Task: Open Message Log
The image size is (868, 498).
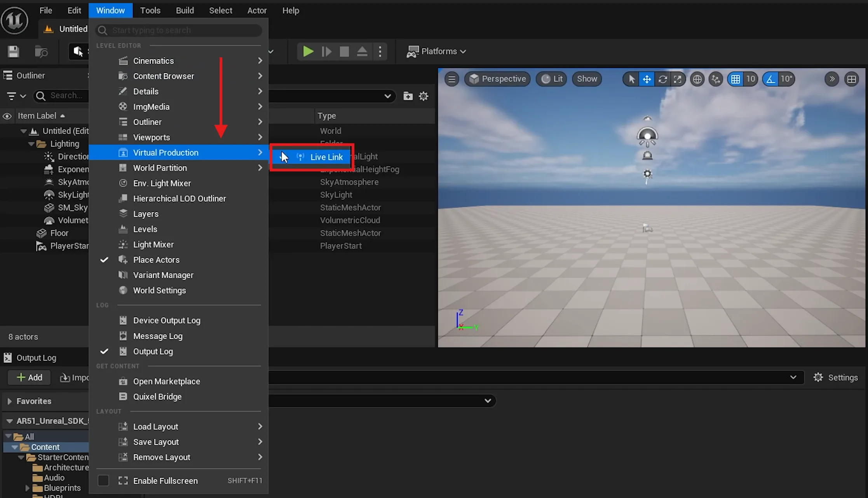Action: 179,336
